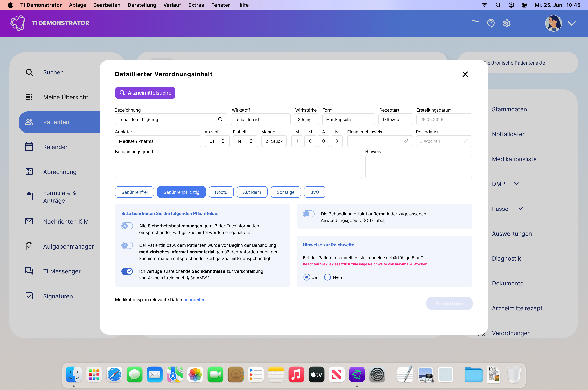Image resolution: width=588 pixels, height=390 pixels.
Task: Click search icon in Bezeichnung field
Action: pyautogui.click(x=220, y=119)
